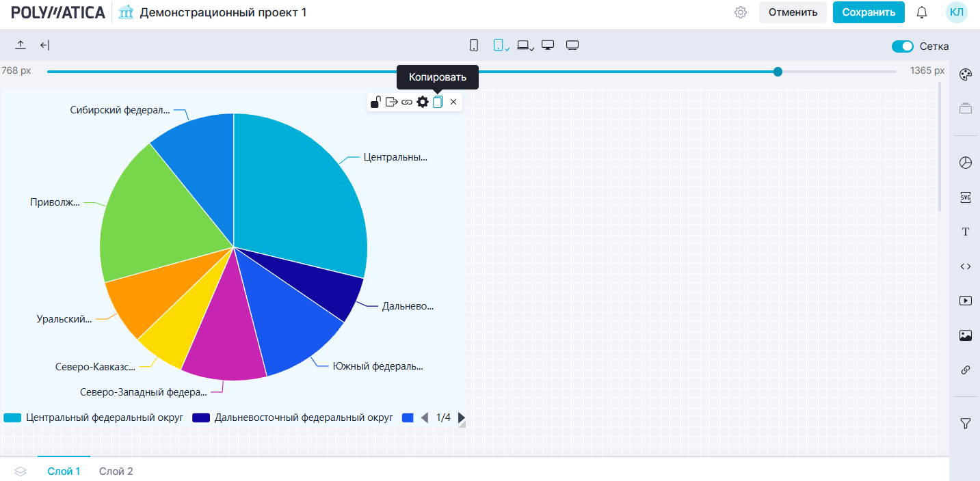Open widget settings gear icon
The height and width of the screenshot is (481, 980).
pos(423,102)
